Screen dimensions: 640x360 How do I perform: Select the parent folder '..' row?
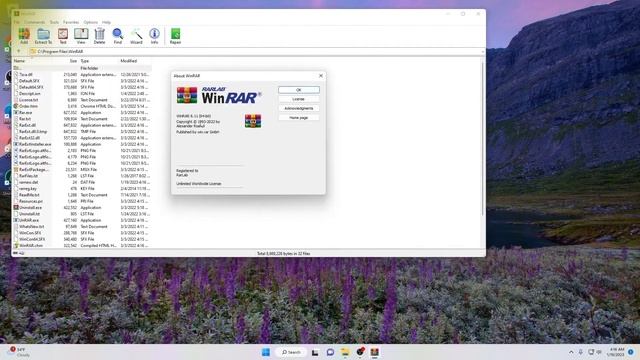click(82, 68)
